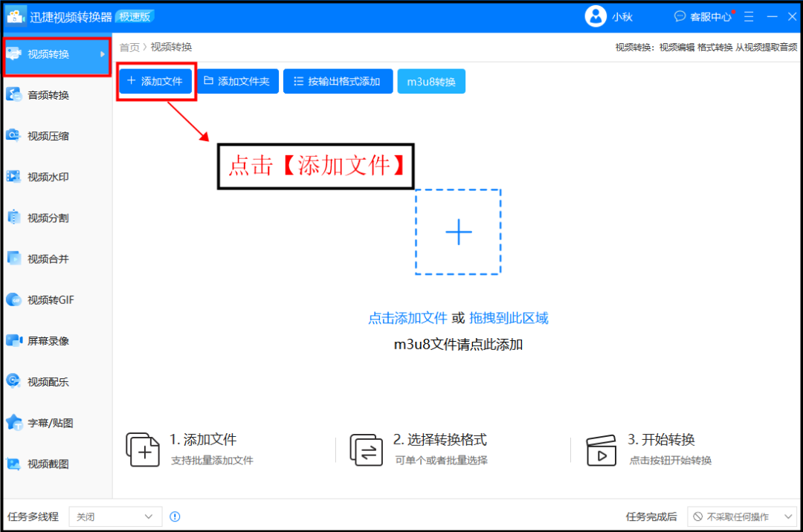Click the info icon beside 任务多线程 dropdown

pyautogui.click(x=175, y=516)
